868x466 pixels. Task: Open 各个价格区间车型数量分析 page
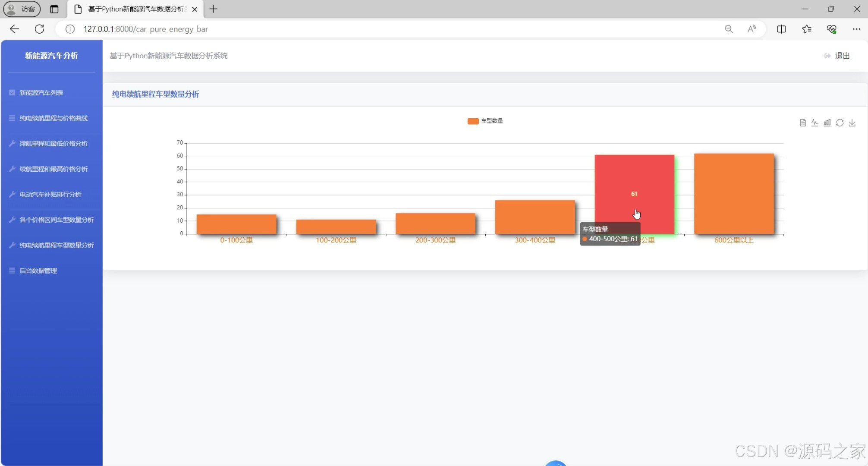56,220
